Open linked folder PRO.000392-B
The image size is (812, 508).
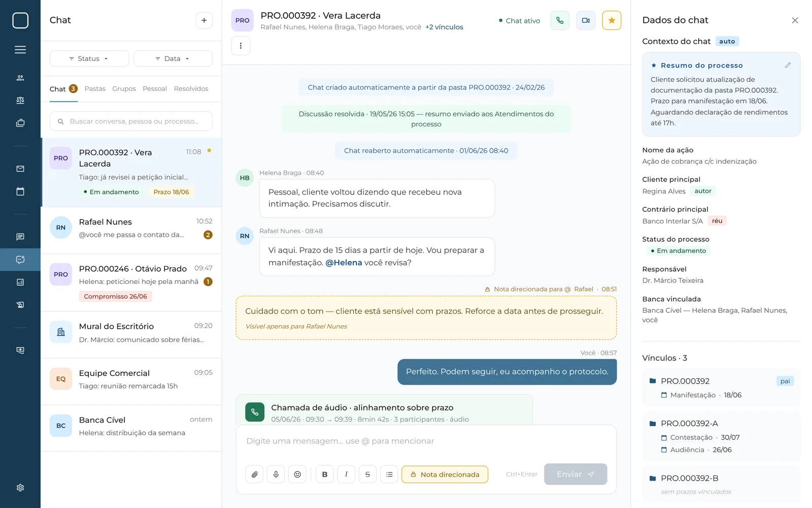click(x=721, y=484)
